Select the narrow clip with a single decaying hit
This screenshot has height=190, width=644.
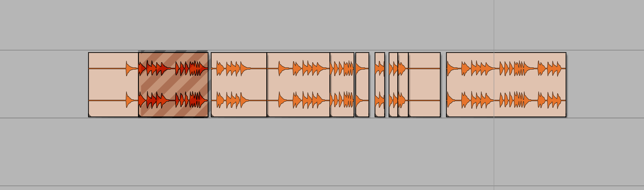[362, 84]
